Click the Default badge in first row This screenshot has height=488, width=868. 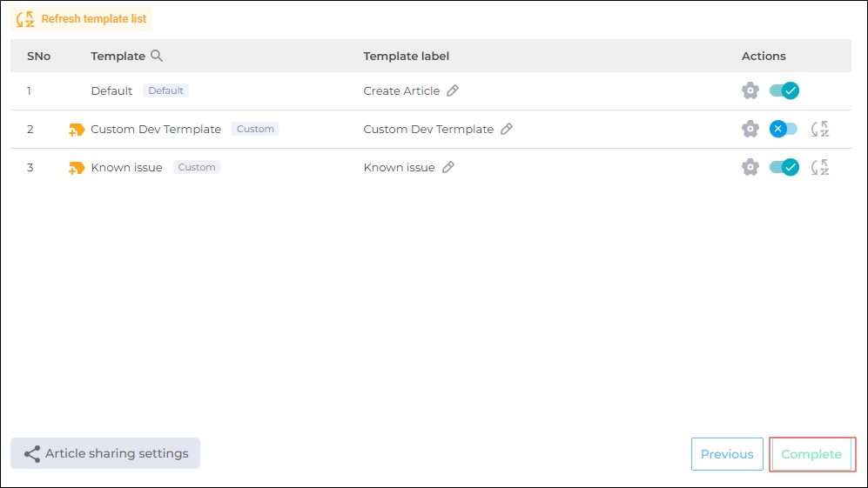(165, 90)
